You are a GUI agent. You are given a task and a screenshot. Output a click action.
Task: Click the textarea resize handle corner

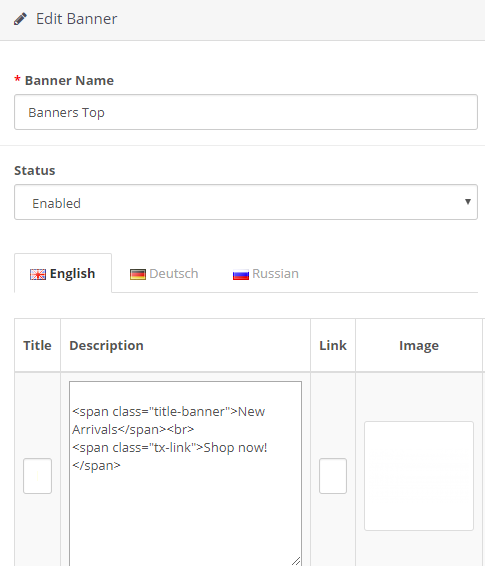[296, 561]
